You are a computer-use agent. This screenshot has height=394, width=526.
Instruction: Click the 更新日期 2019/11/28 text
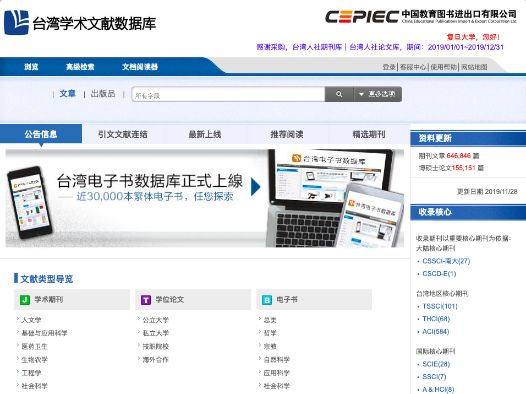coord(487,191)
